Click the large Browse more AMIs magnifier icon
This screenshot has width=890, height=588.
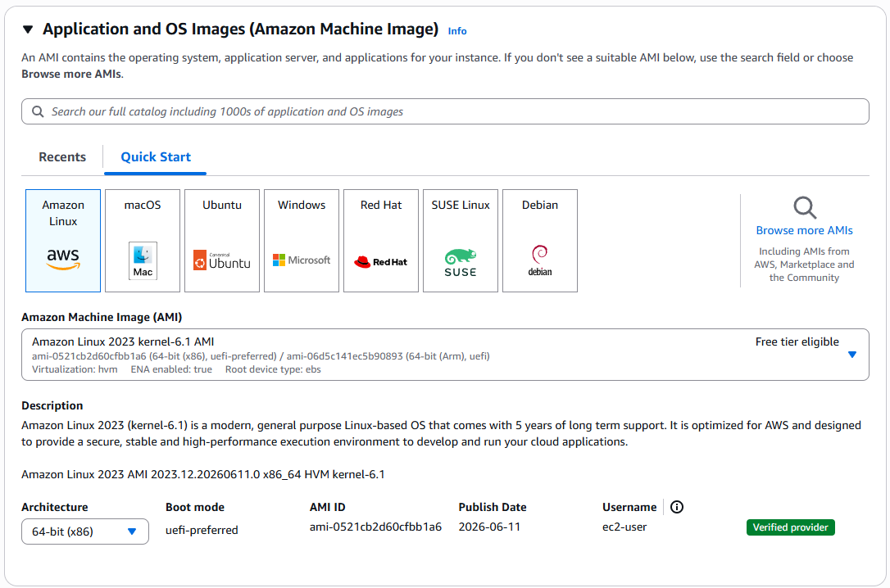(x=804, y=207)
